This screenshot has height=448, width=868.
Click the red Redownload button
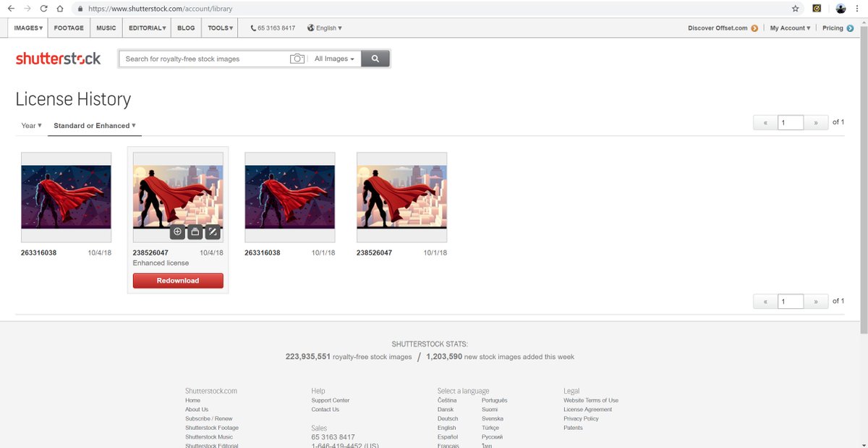click(178, 281)
